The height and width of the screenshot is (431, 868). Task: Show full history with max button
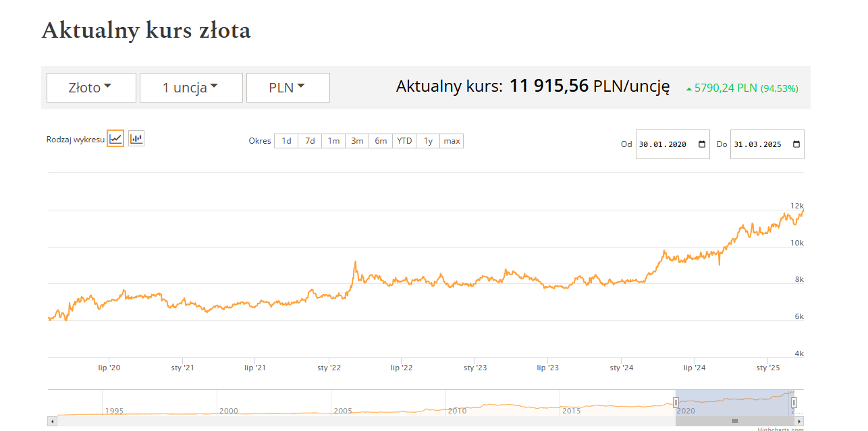click(452, 141)
